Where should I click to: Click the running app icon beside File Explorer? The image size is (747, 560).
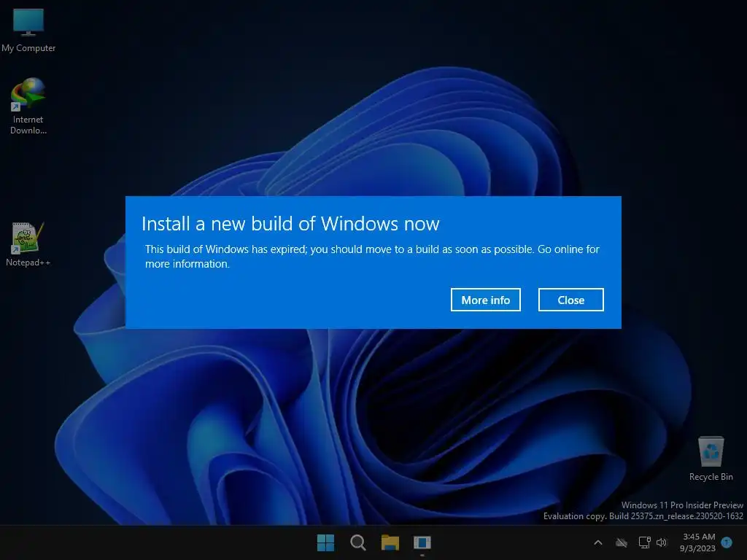click(x=422, y=542)
